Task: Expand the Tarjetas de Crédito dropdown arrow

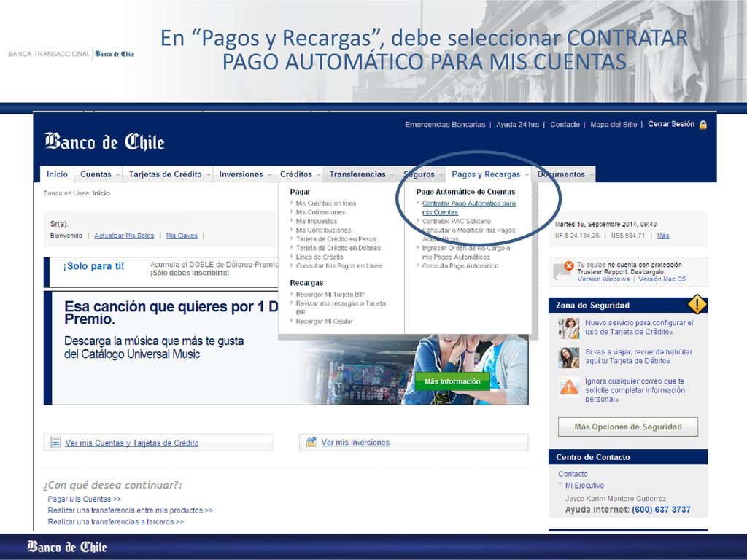Action: point(209,175)
